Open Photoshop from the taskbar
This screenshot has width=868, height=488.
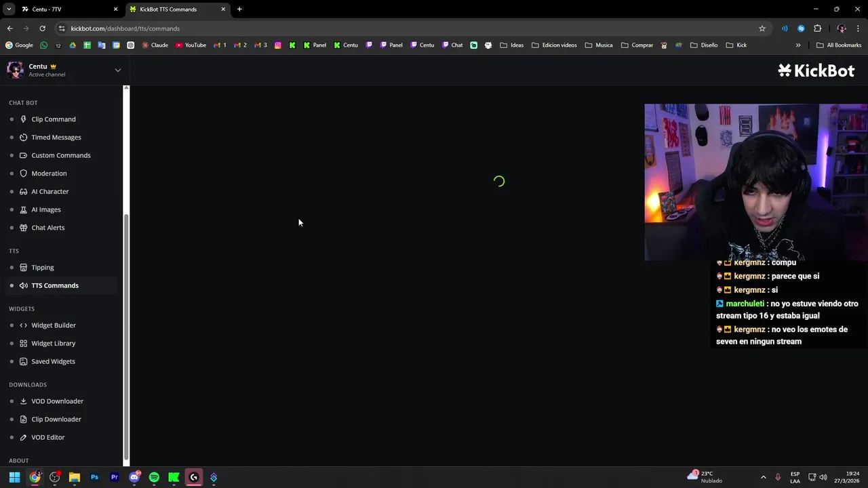94,477
